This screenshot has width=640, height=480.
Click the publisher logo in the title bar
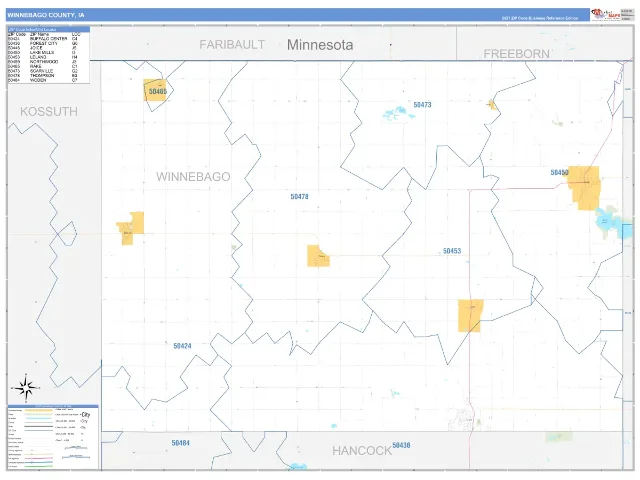coord(606,15)
